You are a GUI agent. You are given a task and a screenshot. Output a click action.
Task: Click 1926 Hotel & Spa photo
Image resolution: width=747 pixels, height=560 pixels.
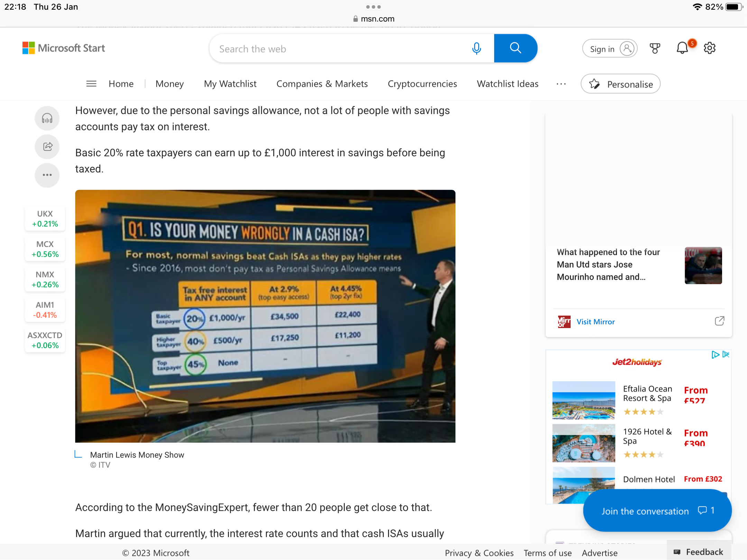pos(584,443)
